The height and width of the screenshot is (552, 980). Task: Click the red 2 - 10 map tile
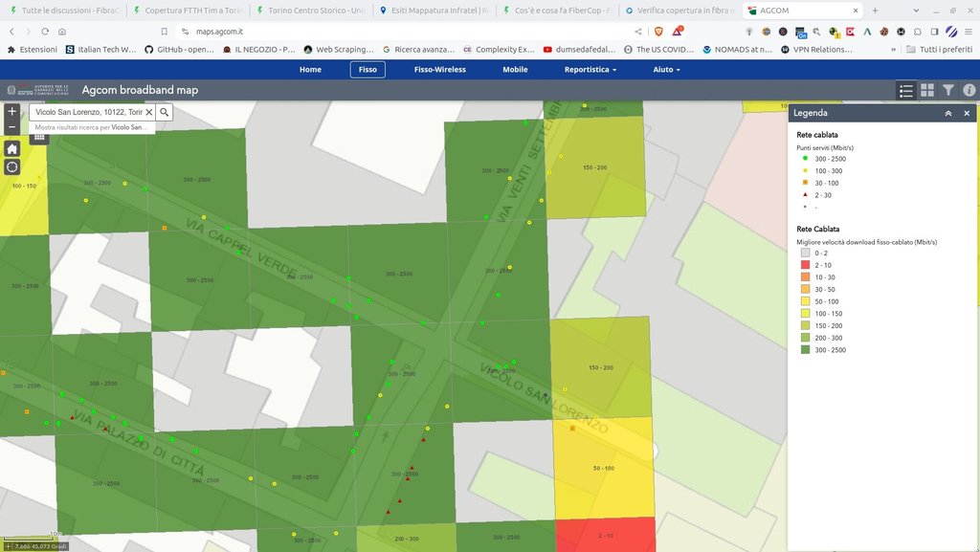coord(605,534)
